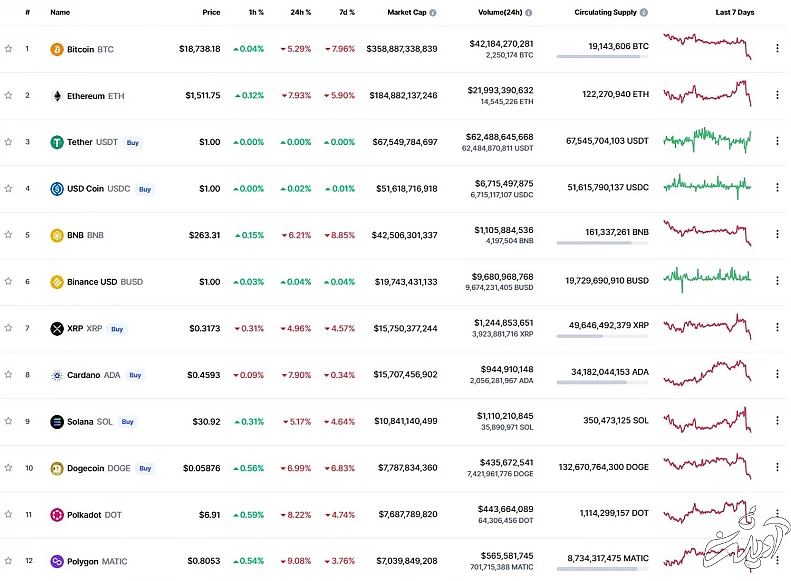Open the Solana SOL name link
The image size is (791, 581).
point(89,422)
